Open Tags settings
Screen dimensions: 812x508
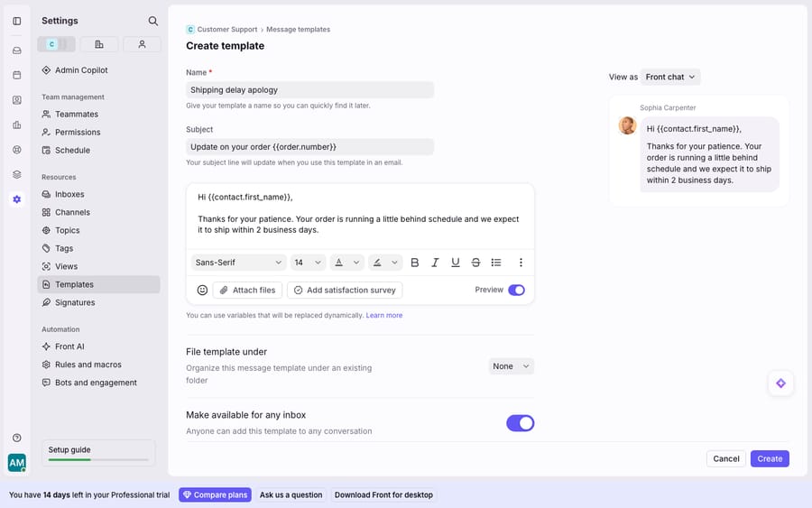tap(98, 248)
